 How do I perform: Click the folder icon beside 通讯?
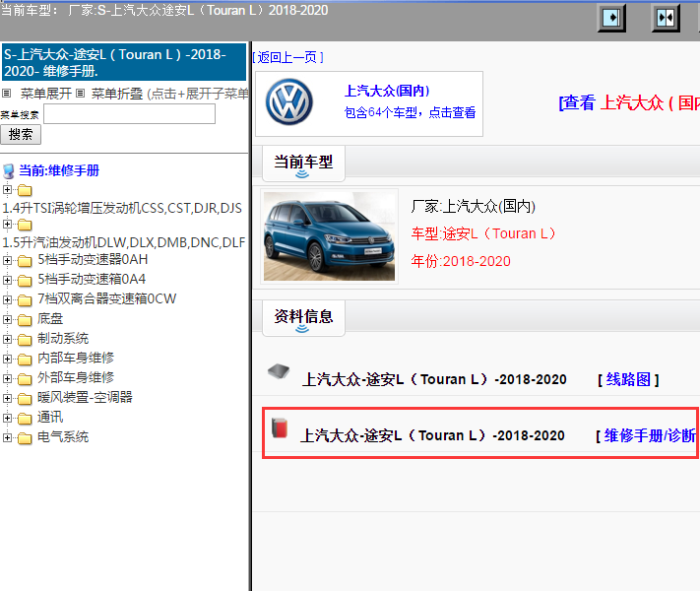[25, 418]
